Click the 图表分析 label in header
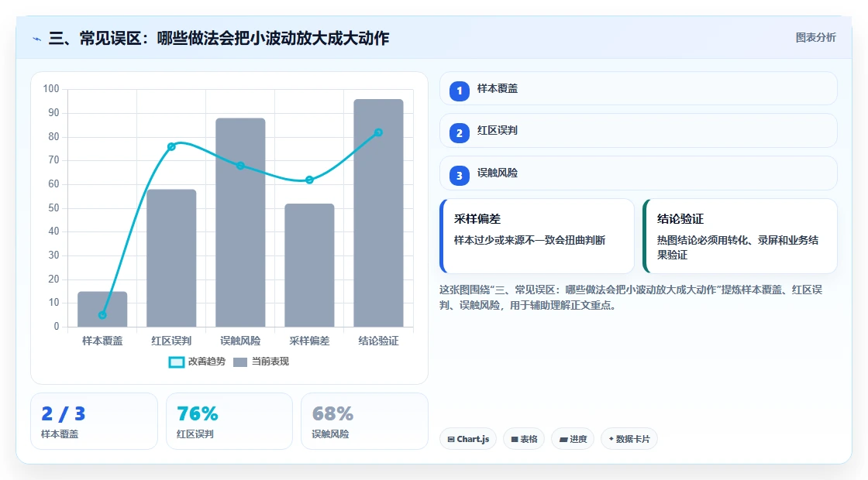 click(815, 38)
